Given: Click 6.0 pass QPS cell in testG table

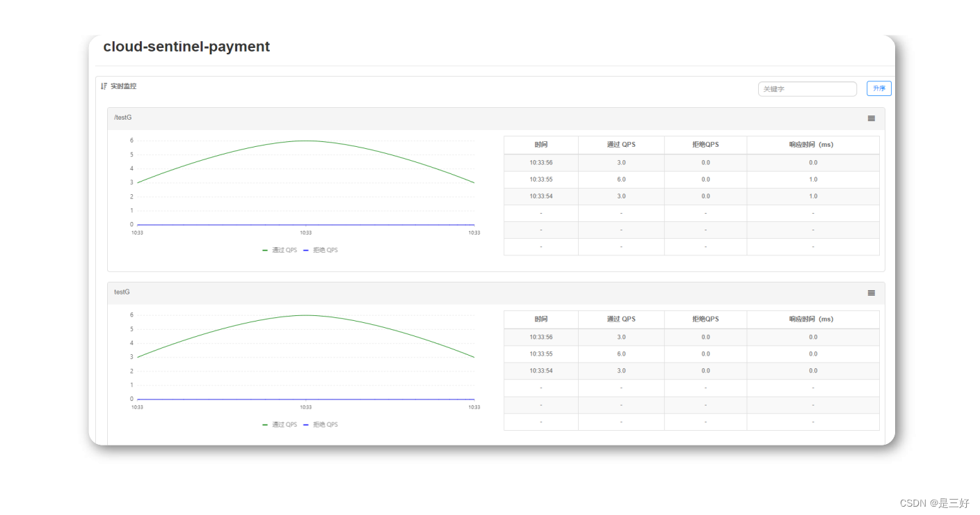Looking at the screenshot, I should 621,354.
